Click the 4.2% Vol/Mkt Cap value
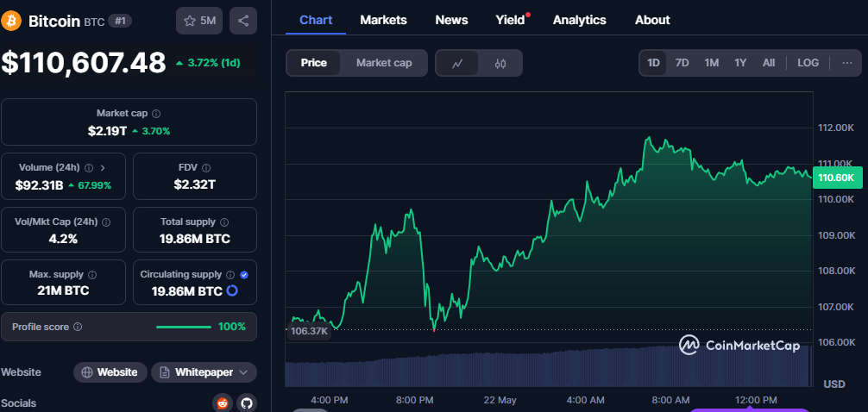This screenshot has width=868, height=412. tap(63, 239)
